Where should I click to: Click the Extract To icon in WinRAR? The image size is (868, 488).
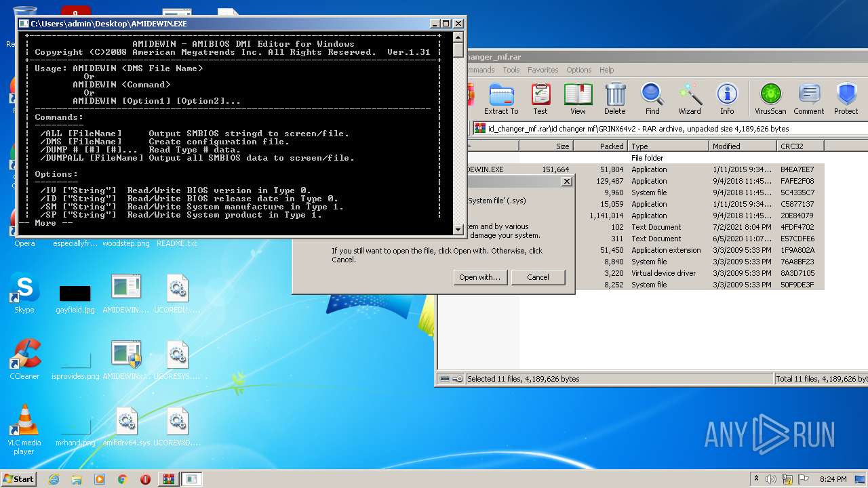point(501,99)
